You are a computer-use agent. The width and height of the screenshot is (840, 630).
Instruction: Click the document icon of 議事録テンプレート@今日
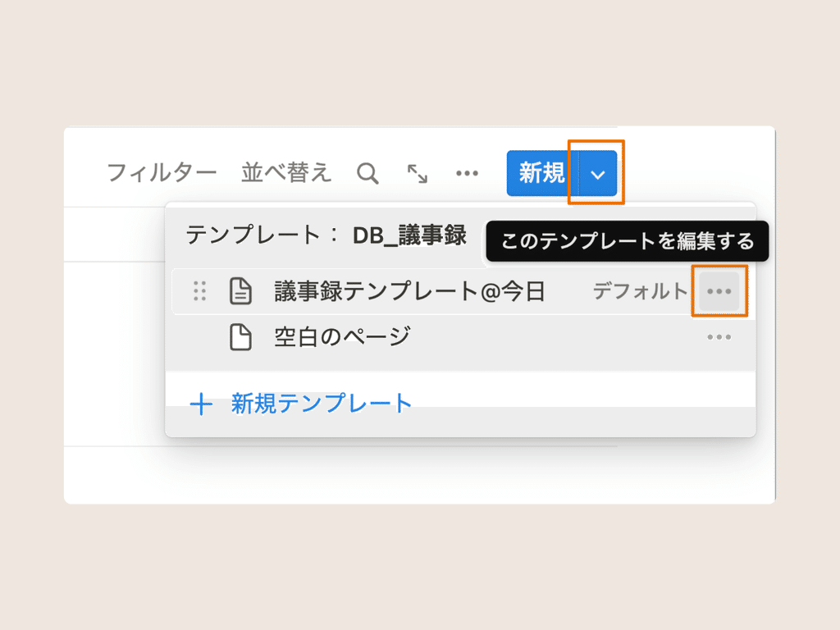pos(240,291)
